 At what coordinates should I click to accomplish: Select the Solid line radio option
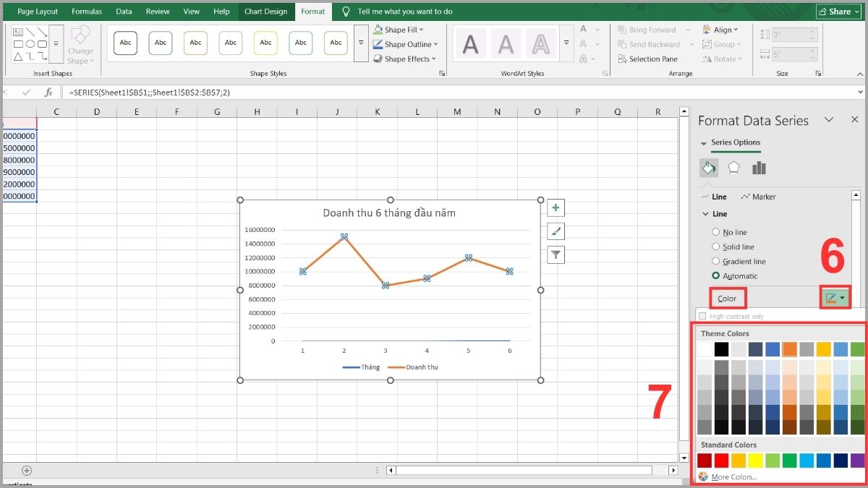pyautogui.click(x=716, y=247)
